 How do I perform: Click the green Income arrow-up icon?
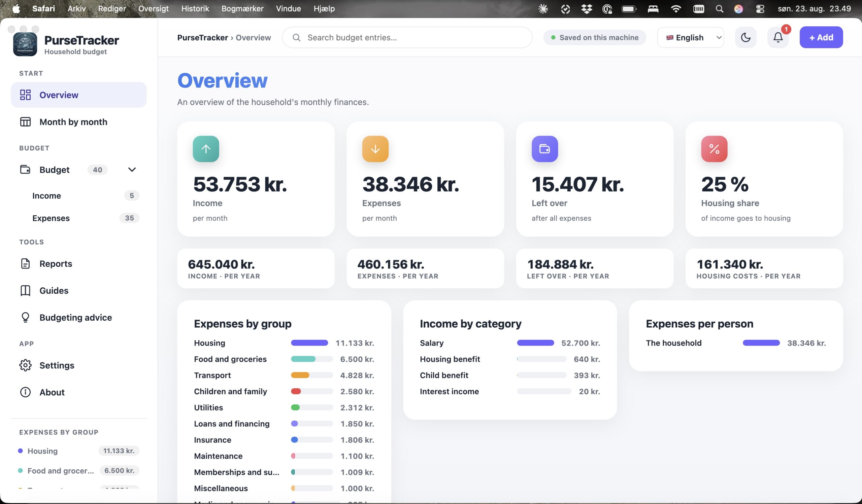point(206,149)
